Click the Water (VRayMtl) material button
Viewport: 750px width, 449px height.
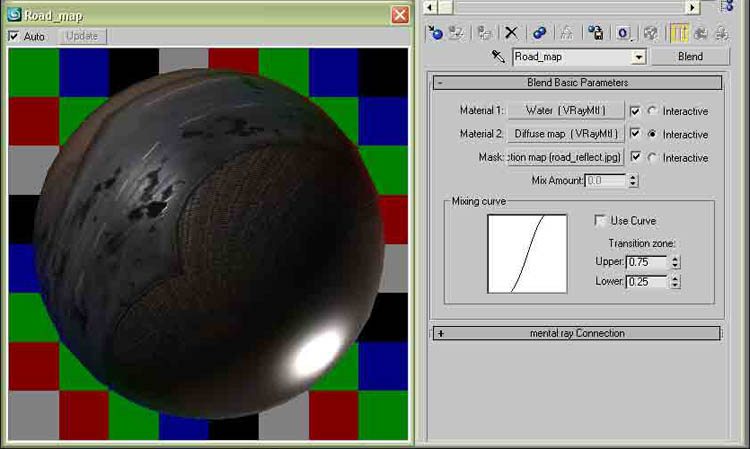pos(566,110)
